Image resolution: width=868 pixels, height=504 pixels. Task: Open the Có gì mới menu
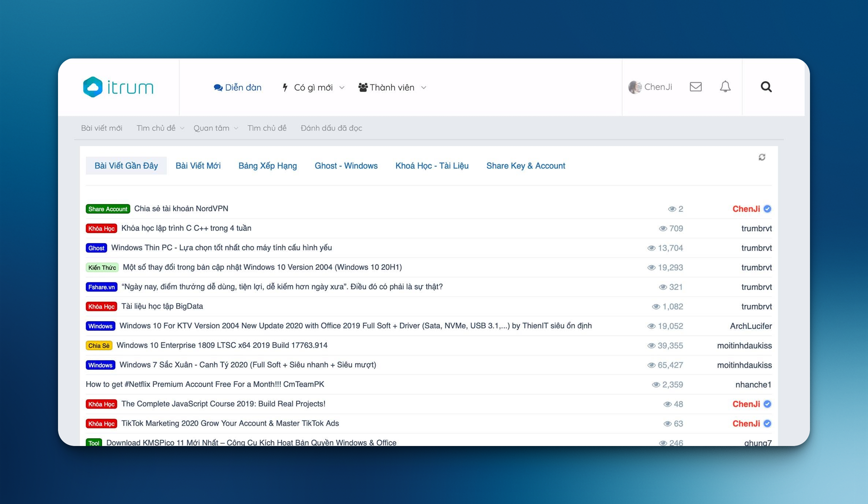pos(313,87)
